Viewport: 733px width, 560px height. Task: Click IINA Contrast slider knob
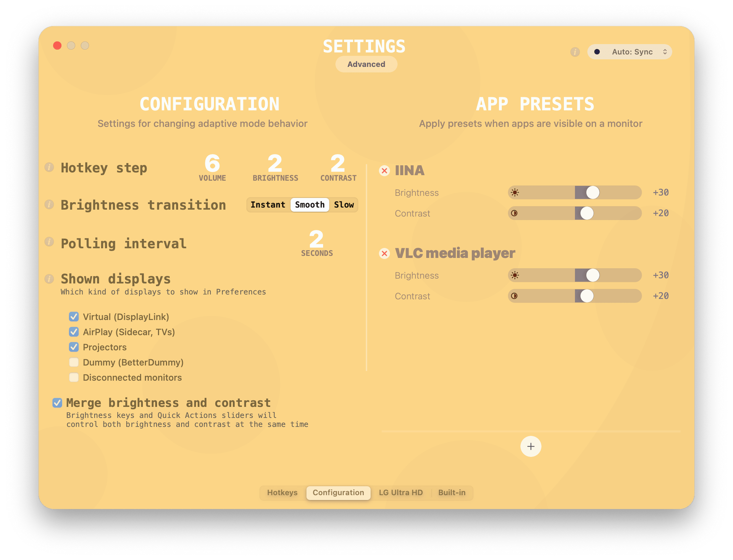(587, 213)
